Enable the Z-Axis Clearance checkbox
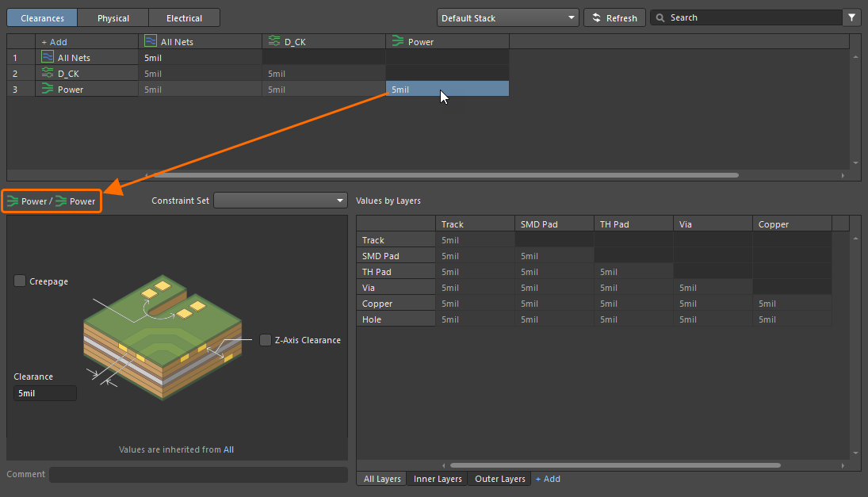 266,340
